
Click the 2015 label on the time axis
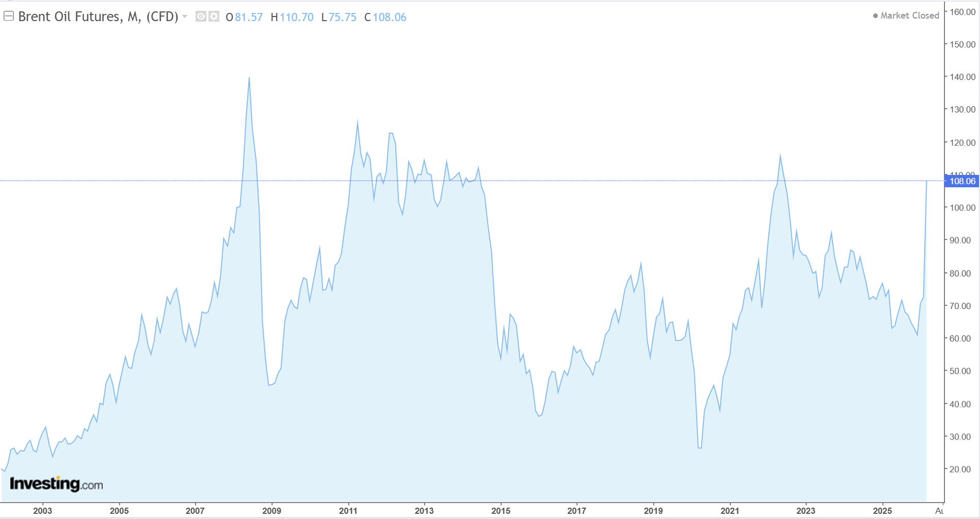(x=501, y=511)
